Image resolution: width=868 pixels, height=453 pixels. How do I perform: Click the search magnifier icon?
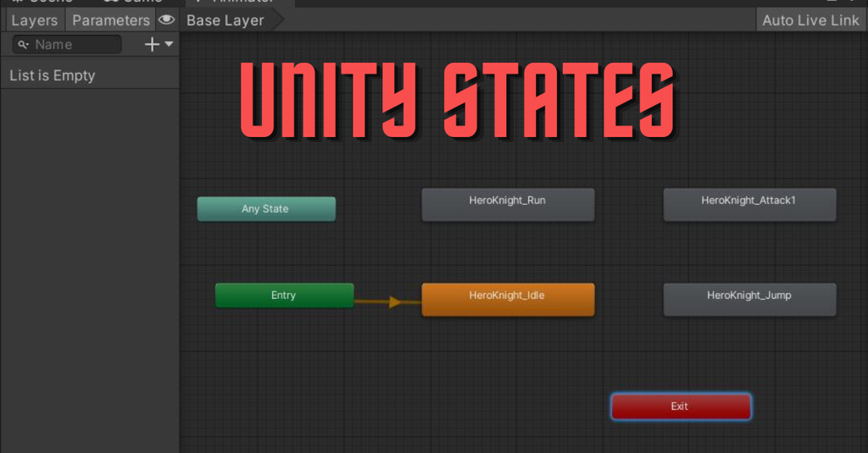(x=23, y=44)
